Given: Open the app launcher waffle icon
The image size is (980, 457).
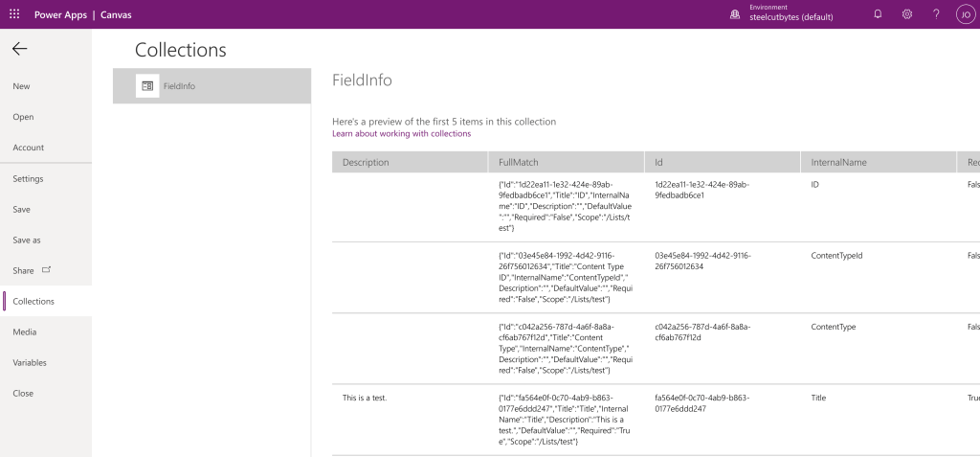Looking at the screenshot, I should point(13,14).
